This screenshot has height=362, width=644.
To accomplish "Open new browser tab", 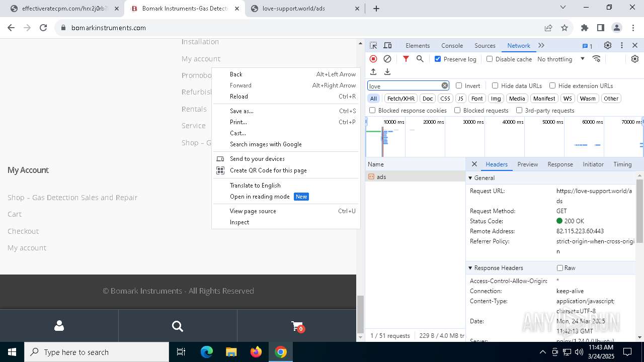I will click(376, 8).
